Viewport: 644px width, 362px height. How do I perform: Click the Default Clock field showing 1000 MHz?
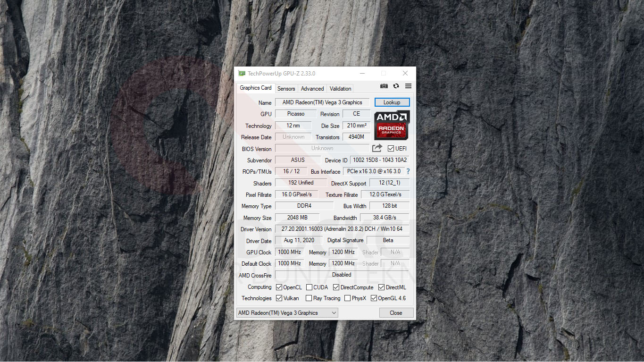(x=290, y=263)
